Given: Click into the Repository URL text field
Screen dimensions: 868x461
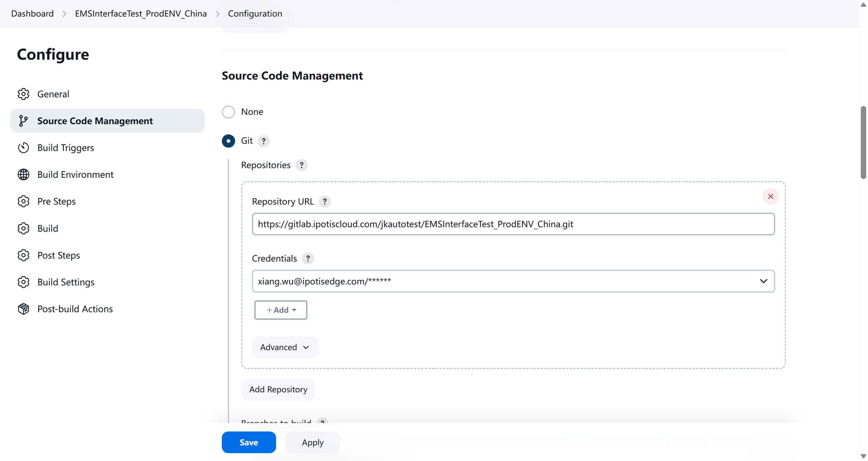Looking at the screenshot, I should 513,224.
